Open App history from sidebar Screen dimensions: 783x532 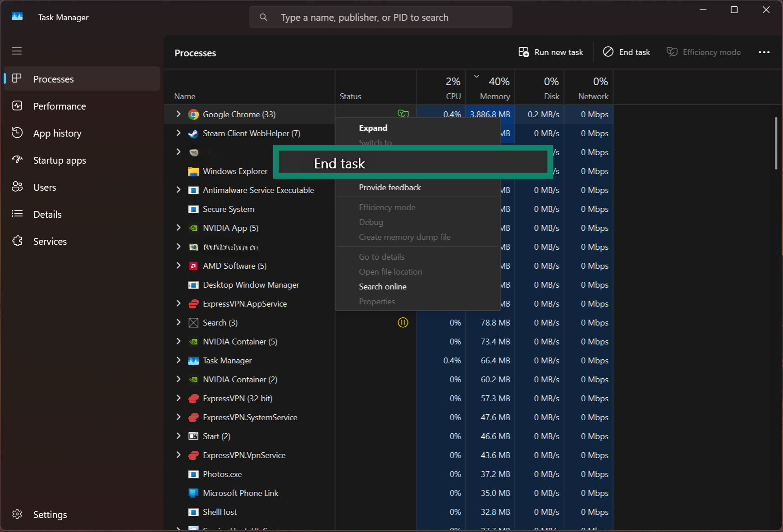click(57, 133)
